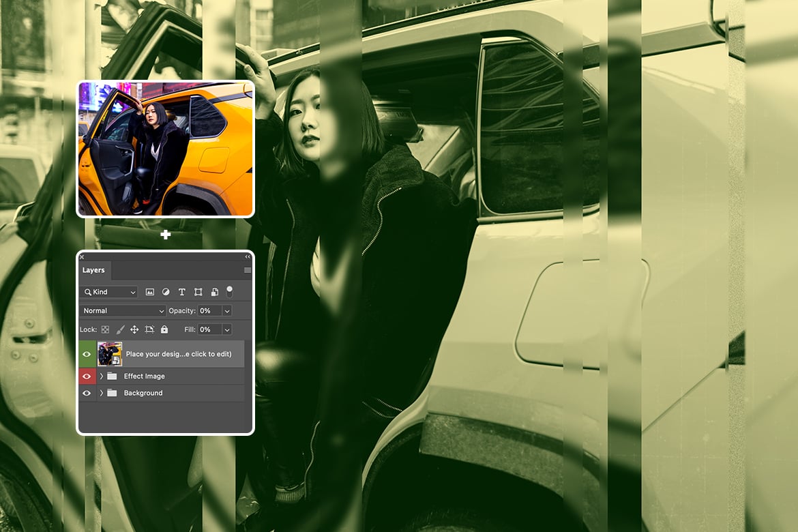The width and height of the screenshot is (798, 532).
Task: Filter layers by type layers icon
Action: 181,292
